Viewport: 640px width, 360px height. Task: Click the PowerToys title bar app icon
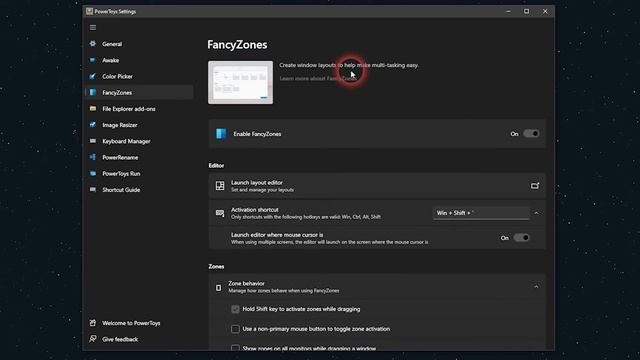(x=89, y=11)
